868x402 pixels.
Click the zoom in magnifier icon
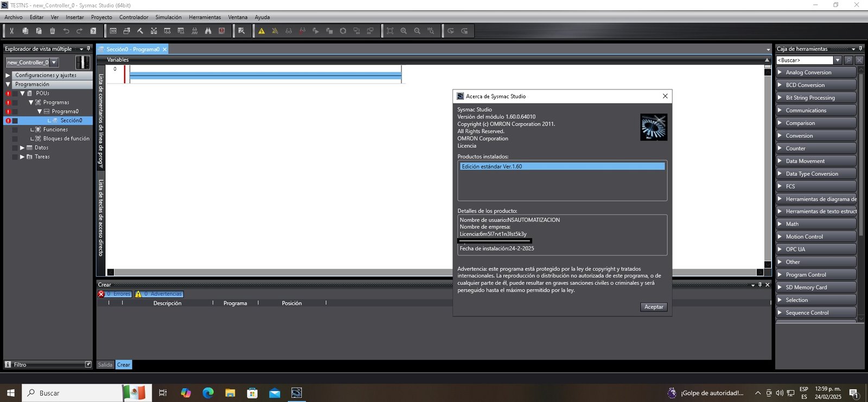(404, 31)
